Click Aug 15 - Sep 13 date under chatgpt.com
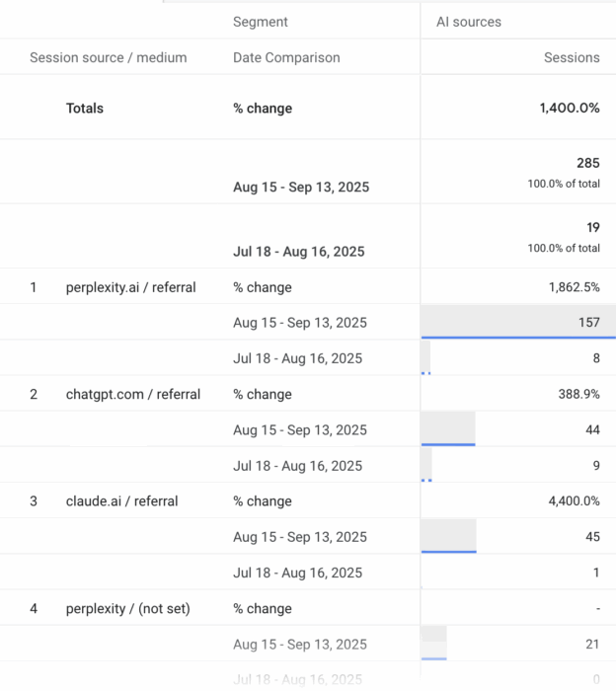Image resolution: width=616 pixels, height=691 pixels. tap(300, 429)
